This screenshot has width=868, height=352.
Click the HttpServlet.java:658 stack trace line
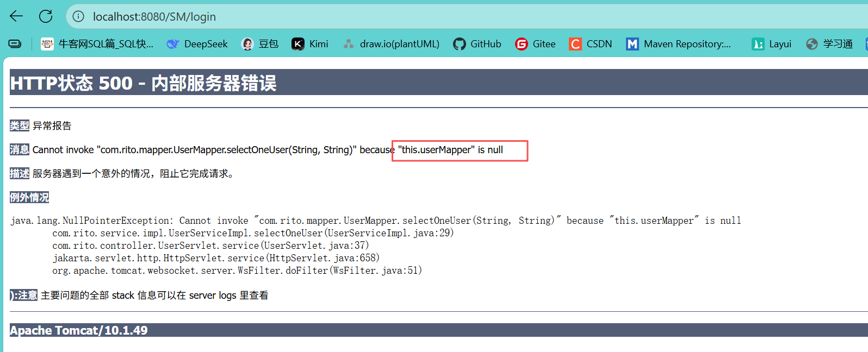216,257
